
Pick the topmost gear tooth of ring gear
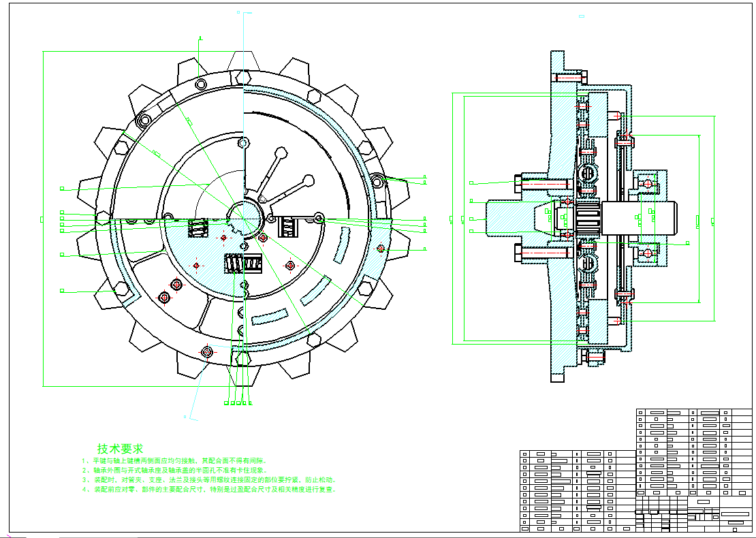(x=243, y=63)
